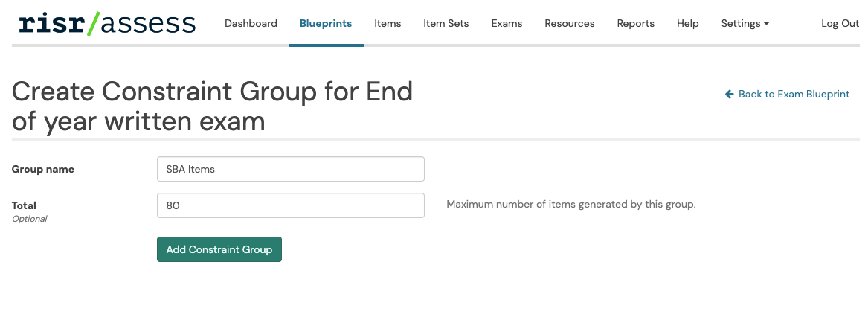Select the Blueprints tab
This screenshot has height=320, width=868.
click(x=326, y=23)
